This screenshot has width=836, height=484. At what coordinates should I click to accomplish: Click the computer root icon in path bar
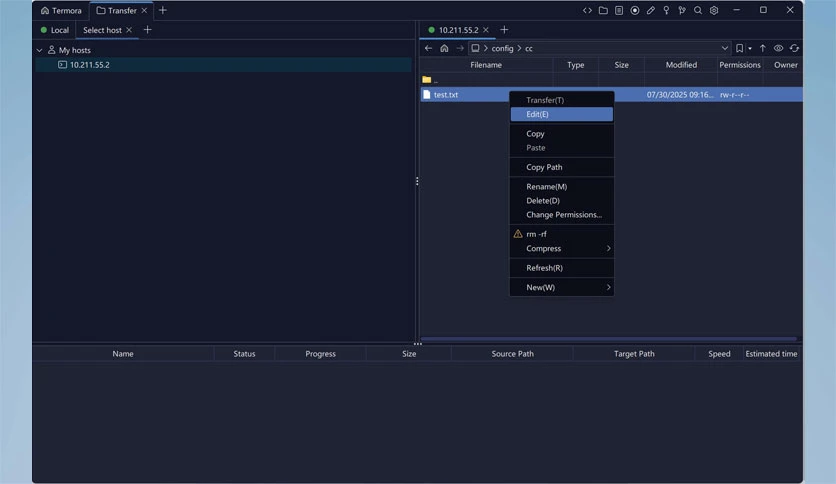(475, 48)
